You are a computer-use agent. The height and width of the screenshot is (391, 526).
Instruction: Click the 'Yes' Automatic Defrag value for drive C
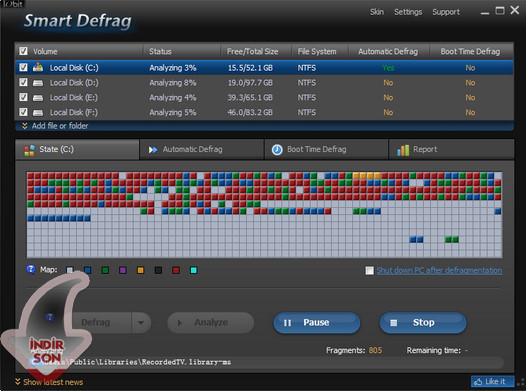[388, 68]
